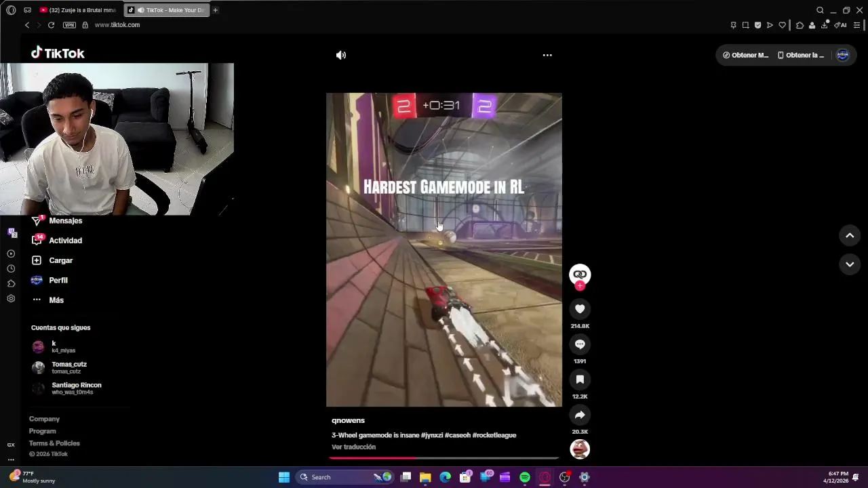Click the send arrow icon in toolbar
Image resolution: width=868 pixels, height=488 pixels.
coord(770,25)
